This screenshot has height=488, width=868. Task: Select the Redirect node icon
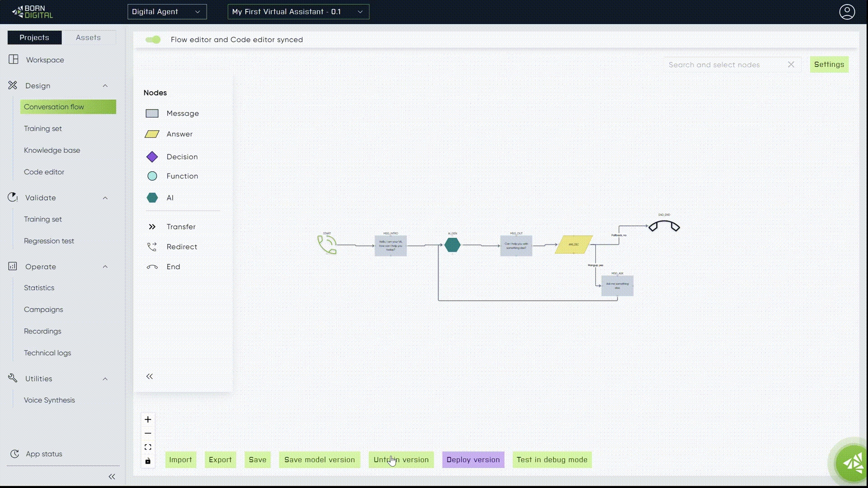(152, 247)
